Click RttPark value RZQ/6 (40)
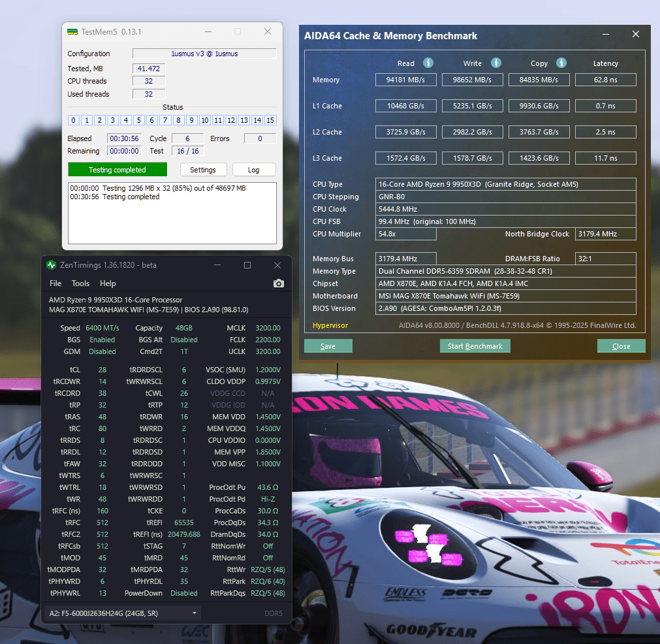This screenshot has height=644, width=660. (x=268, y=581)
